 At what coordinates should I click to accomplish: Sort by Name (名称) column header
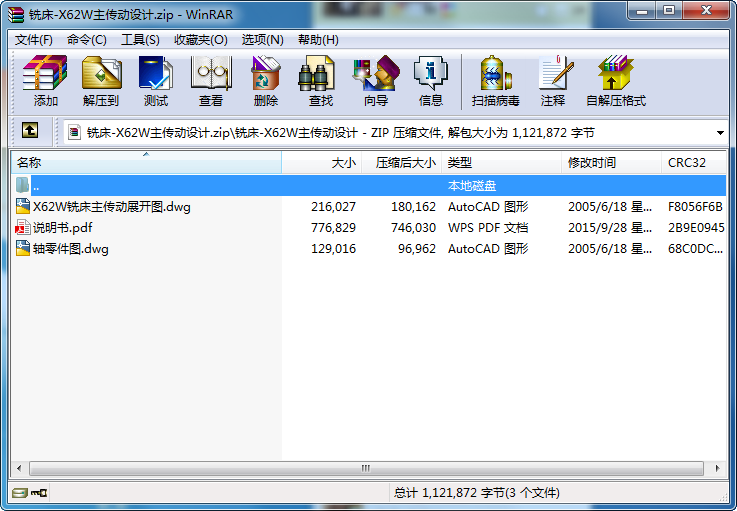click(146, 163)
